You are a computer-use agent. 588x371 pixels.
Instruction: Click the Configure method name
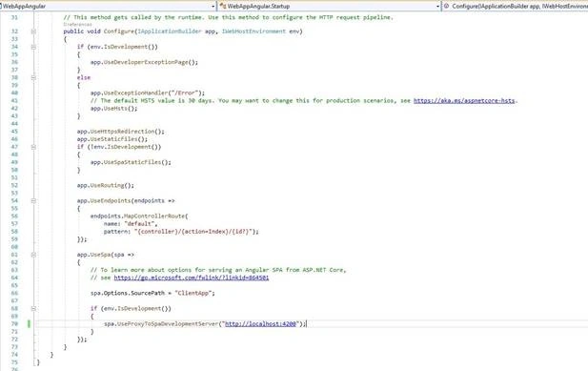pos(119,31)
